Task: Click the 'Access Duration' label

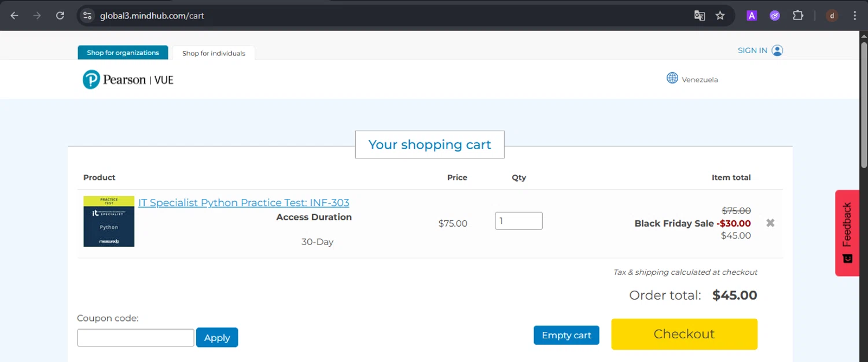Action: [x=314, y=217]
